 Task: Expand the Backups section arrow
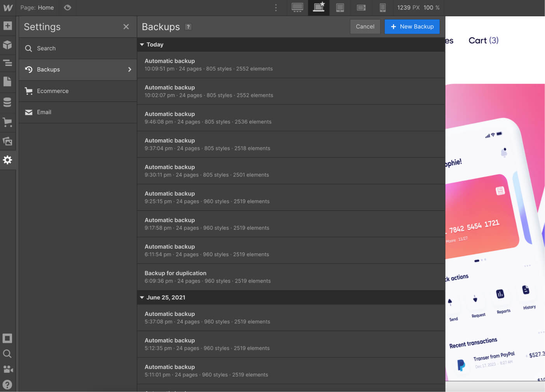click(x=130, y=69)
